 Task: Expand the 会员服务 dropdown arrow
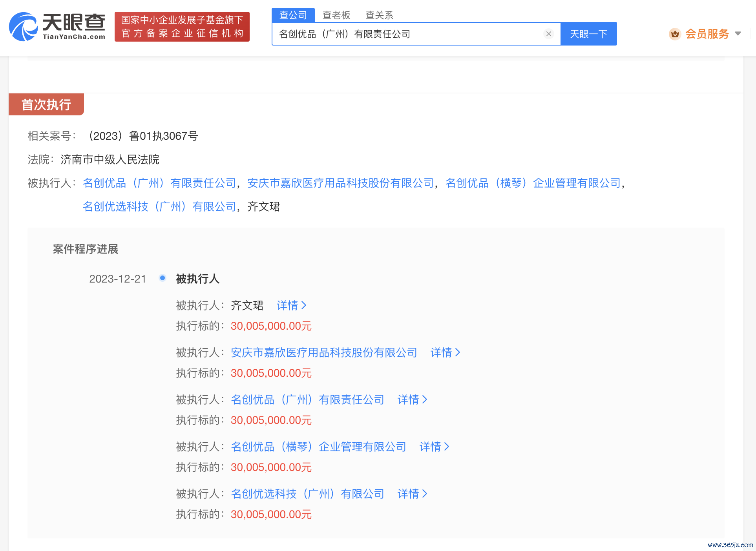click(x=738, y=34)
